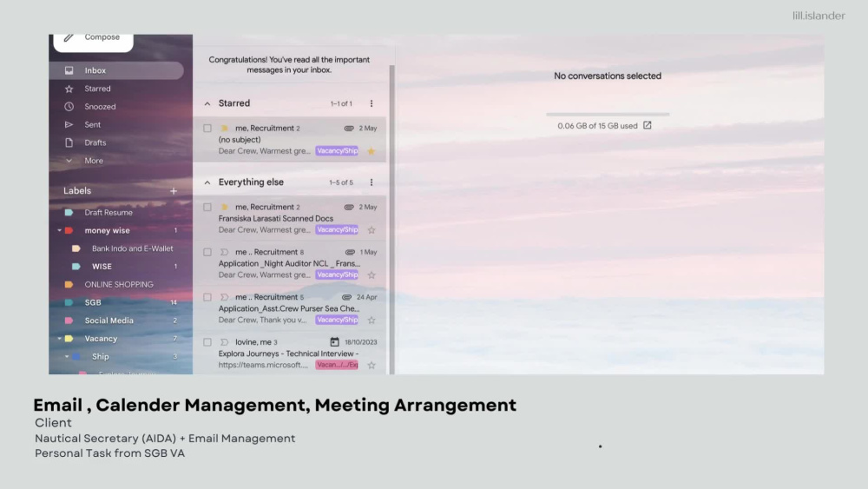Toggle importance marker on Crew Purser email
The height and width of the screenshot is (489, 868).
click(224, 297)
